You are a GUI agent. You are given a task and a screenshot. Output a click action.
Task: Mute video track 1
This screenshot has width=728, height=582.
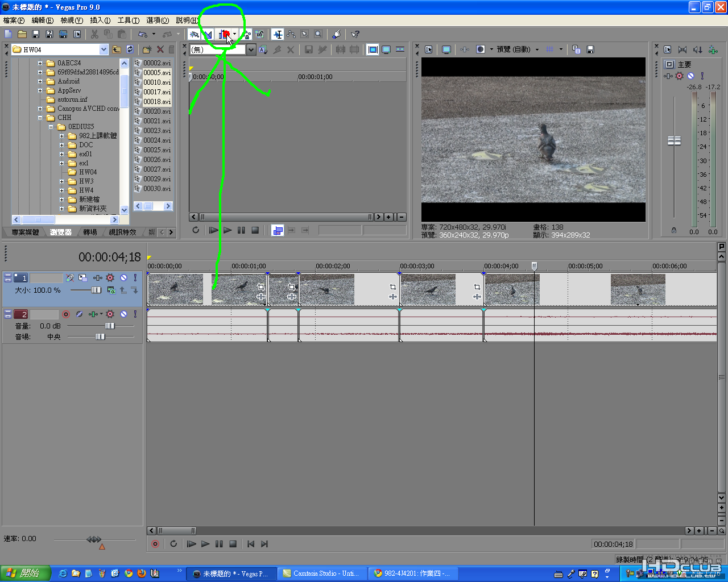(123, 278)
